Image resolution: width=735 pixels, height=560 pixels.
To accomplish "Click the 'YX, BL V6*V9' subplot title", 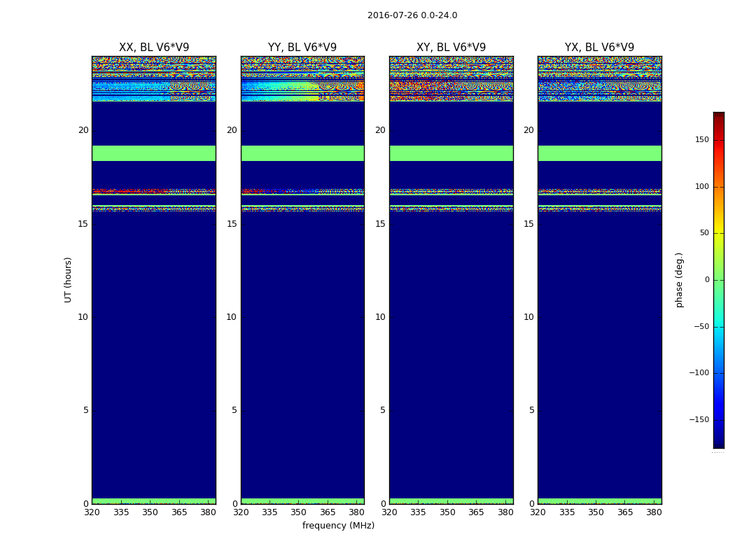I will click(x=599, y=48).
